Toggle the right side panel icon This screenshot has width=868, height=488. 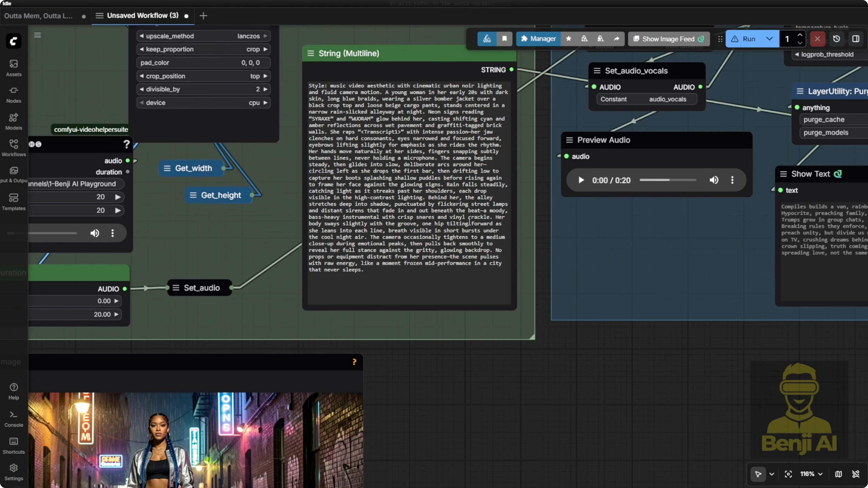click(x=855, y=39)
